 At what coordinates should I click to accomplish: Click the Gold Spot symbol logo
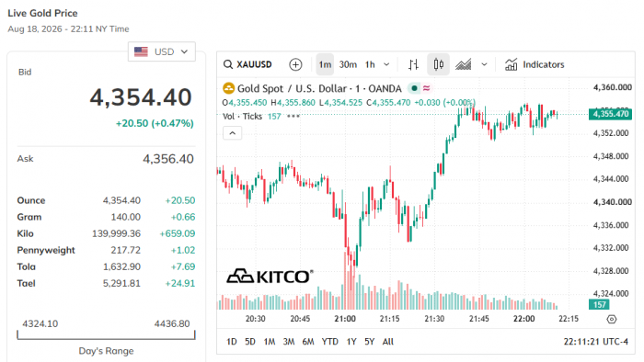[228, 88]
